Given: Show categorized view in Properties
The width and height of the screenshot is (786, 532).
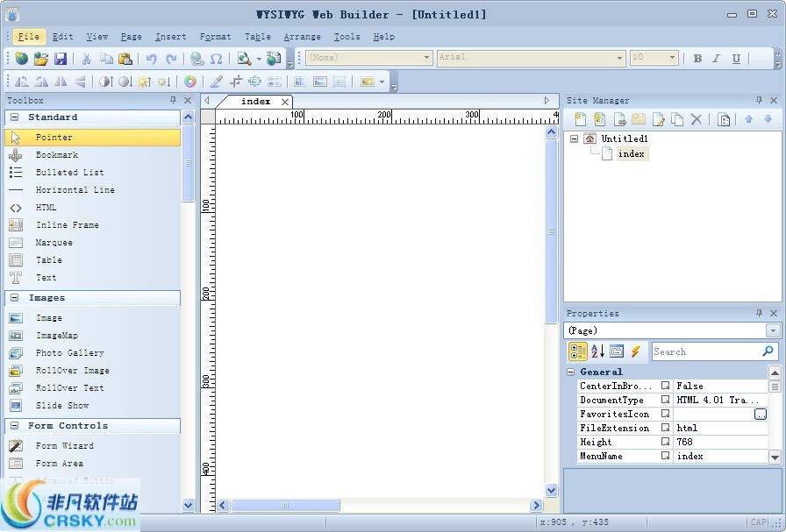Looking at the screenshot, I should point(578,351).
